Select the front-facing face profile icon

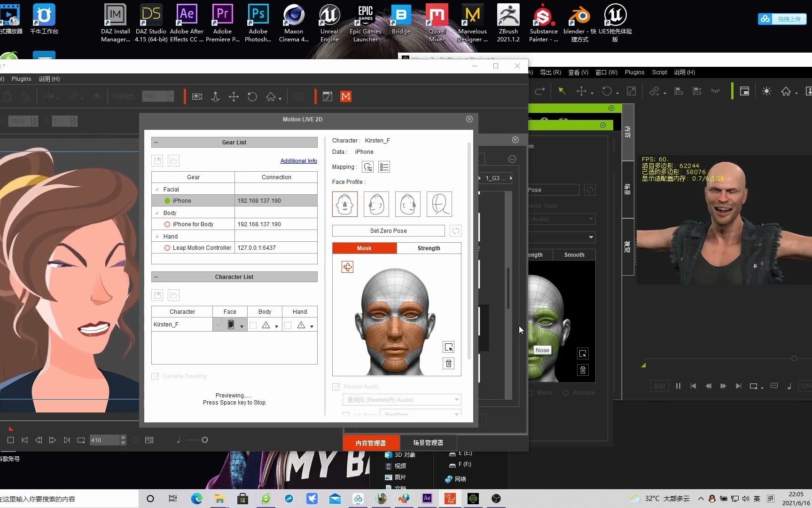tap(345, 204)
